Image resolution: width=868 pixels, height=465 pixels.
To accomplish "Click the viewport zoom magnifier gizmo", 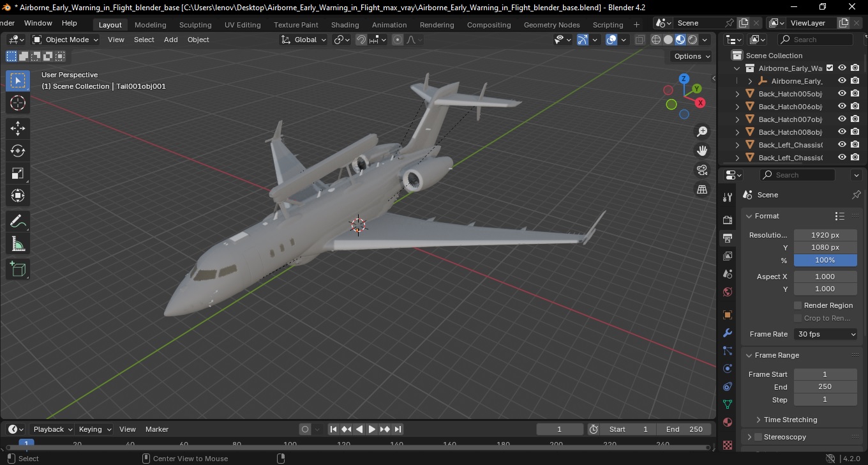I will (702, 132).
